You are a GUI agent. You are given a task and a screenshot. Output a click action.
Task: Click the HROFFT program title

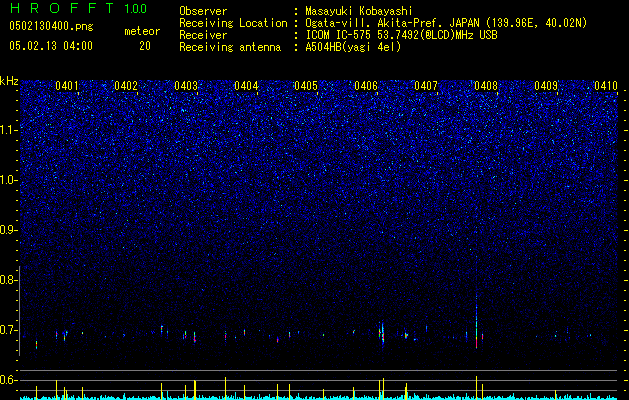62,8
